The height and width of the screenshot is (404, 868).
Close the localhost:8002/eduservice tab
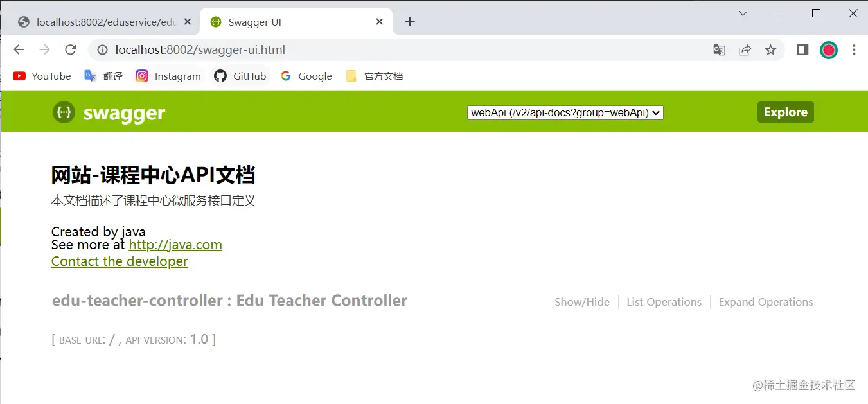188,22
